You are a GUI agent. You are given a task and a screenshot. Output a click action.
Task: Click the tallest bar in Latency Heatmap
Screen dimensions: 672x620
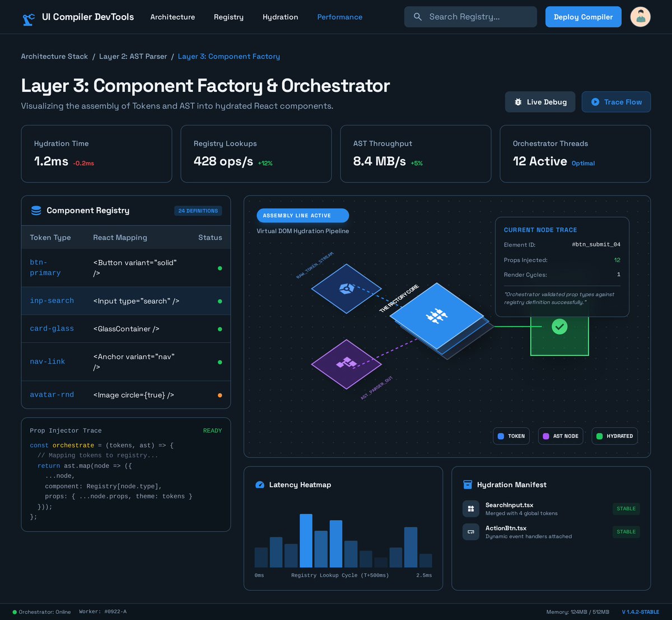coord(306,541)
